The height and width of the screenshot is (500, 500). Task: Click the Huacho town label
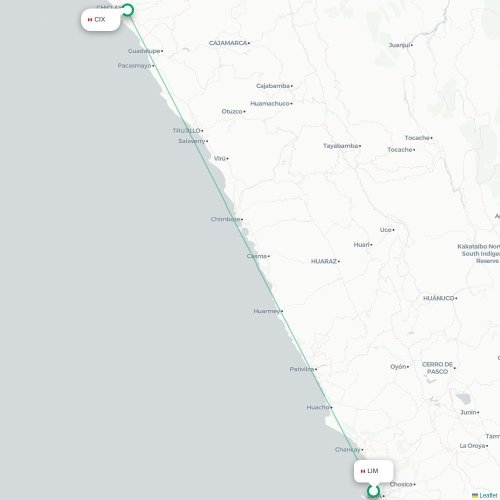318,407
